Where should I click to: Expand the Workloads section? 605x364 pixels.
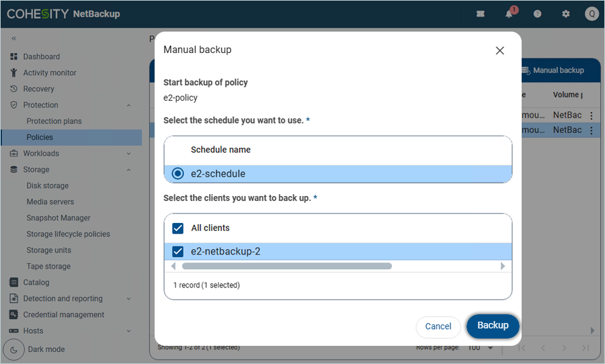(128, 154)
